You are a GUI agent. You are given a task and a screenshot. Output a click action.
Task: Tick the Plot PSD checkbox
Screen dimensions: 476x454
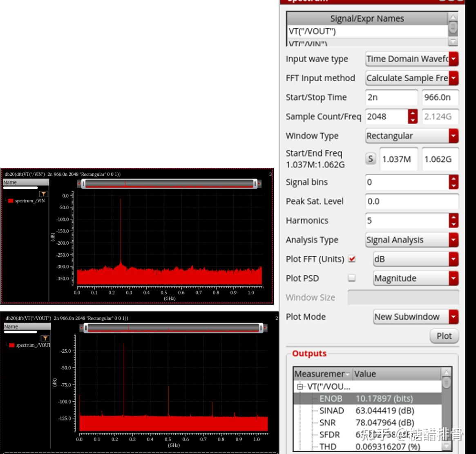pos(352,278)
